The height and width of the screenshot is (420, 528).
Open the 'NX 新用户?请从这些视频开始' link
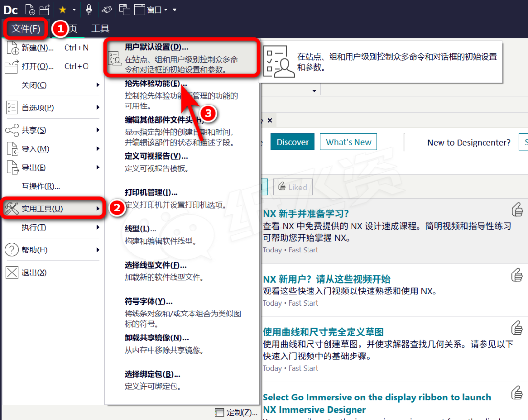coord(327,279)
